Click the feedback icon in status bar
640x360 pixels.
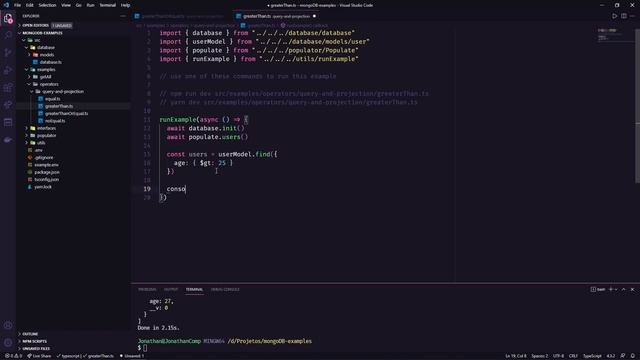coord(623,356)
